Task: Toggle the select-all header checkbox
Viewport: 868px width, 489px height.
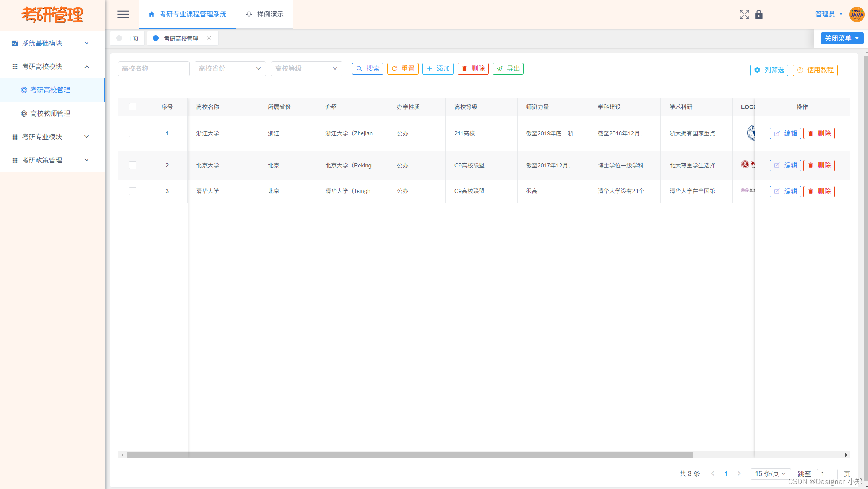Action: point(133,107)
